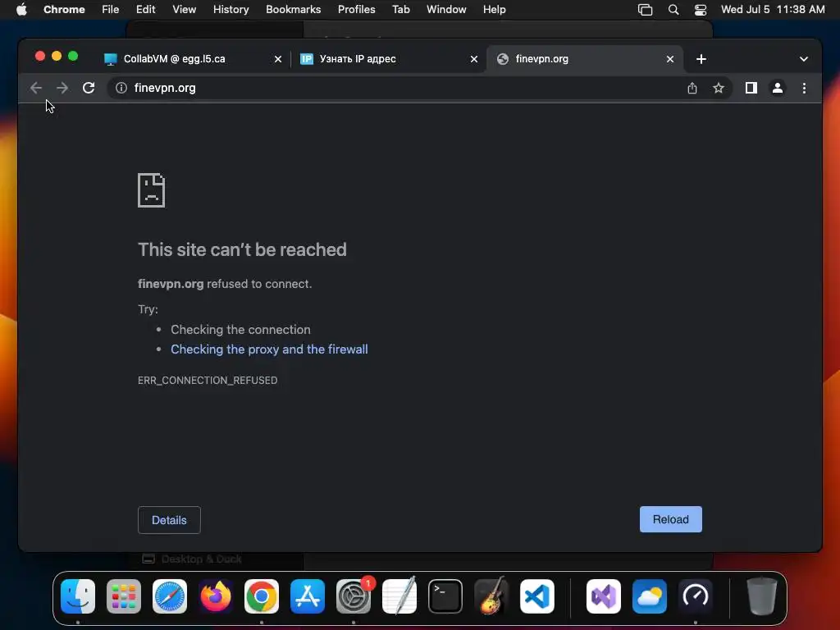Open Checking the proxy and the firewall link

pyautogui.click(x=269, y=349)
